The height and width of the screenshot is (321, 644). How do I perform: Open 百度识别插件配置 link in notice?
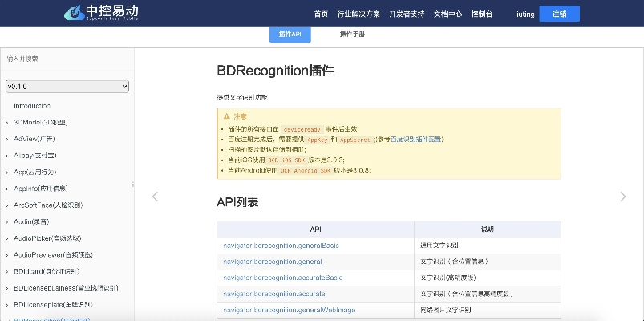click(417, 140)
